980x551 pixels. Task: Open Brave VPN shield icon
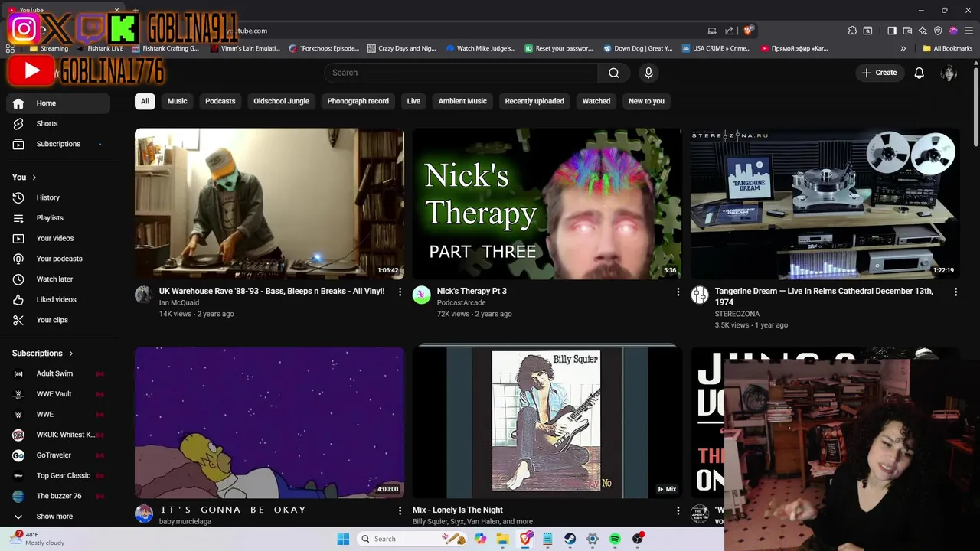(x=938, y=31)
